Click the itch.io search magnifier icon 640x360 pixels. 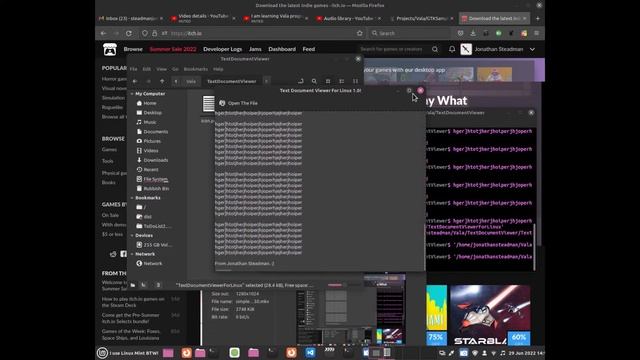[x=435, y=49]
